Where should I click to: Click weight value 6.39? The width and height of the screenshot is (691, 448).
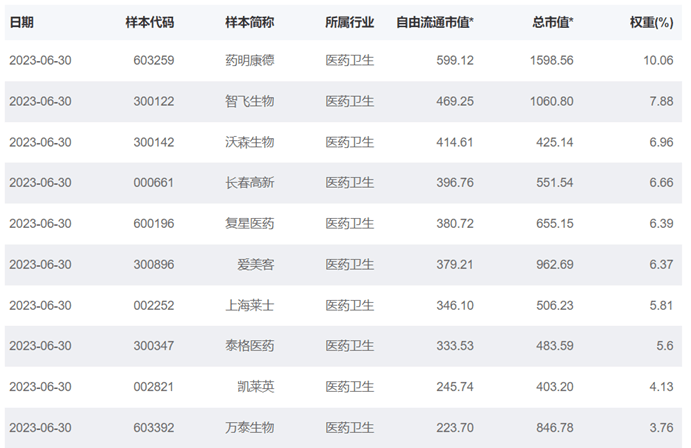pyautogui.click(x=661, y=224)
